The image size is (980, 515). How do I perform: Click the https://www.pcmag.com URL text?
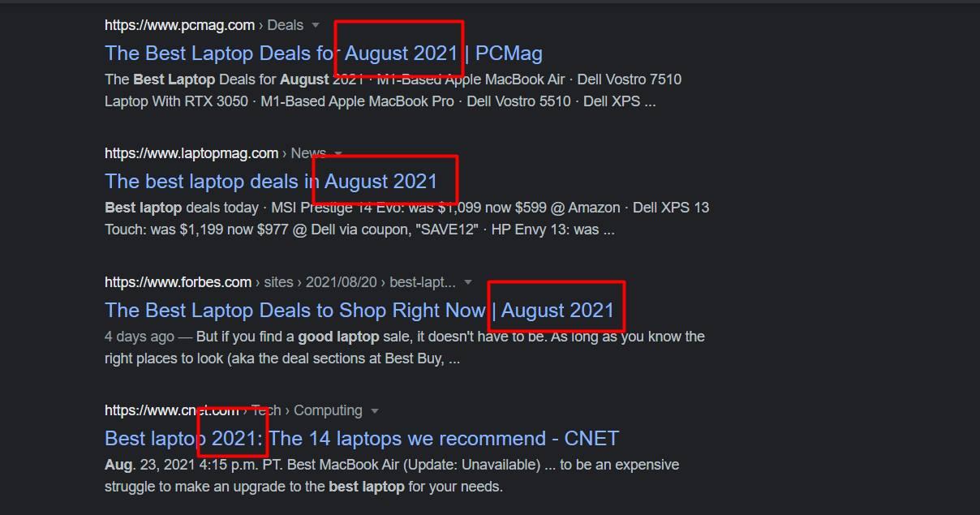pos(179,25)
